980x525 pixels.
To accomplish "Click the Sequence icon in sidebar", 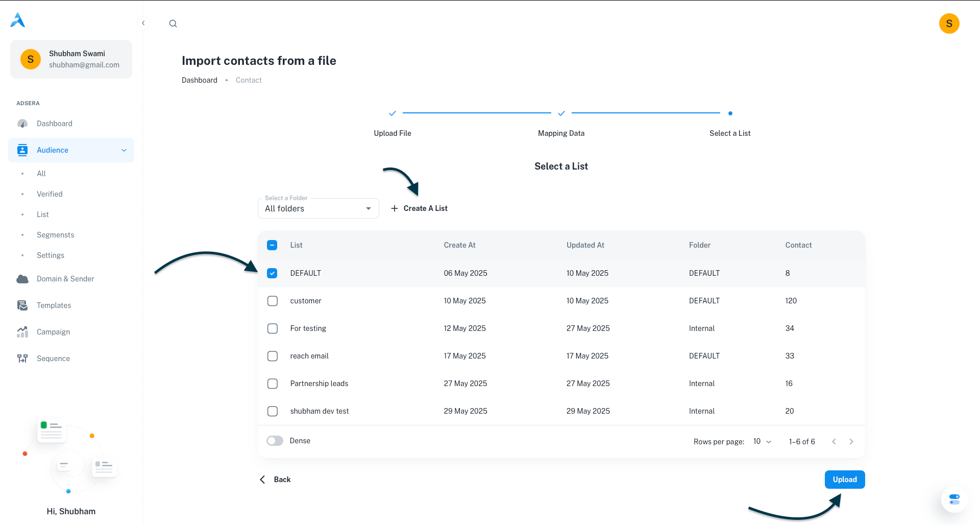I will point(22,359).
